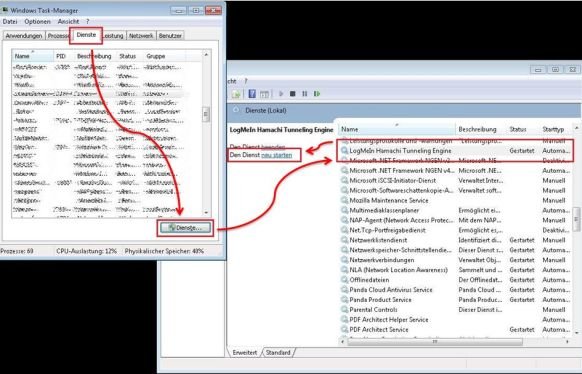Click gear icon of Parental Controls
The height and width of the screenshot is (374, 582).
[344, 309]
